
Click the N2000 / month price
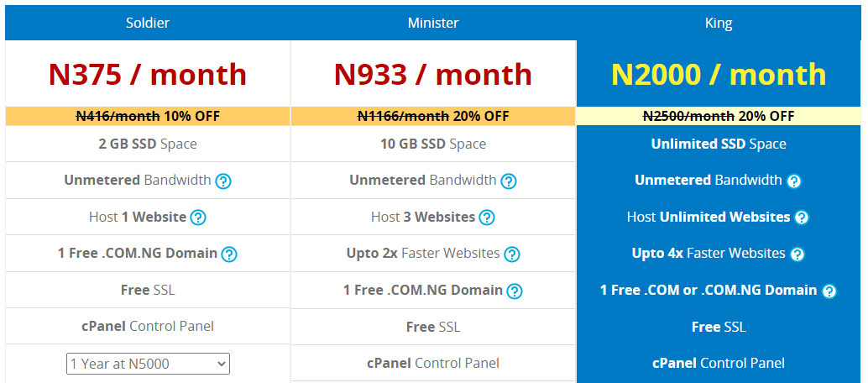[x=719, y=74]
